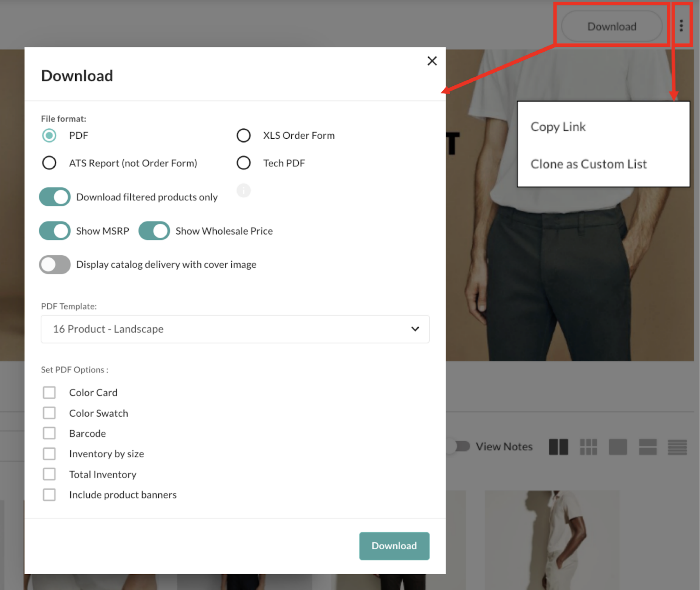Select two-row stacked view icon
The image size is (700, 590).
pos(647,447)
